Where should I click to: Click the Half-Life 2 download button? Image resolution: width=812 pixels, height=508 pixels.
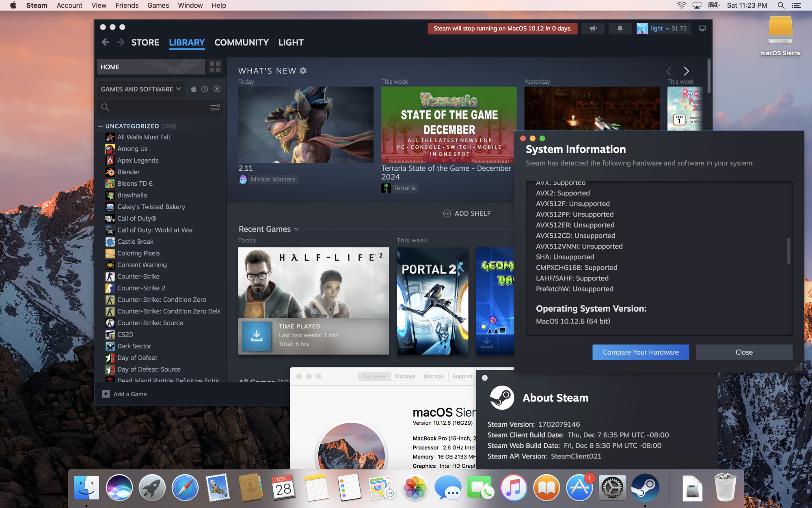pos(257,336)
